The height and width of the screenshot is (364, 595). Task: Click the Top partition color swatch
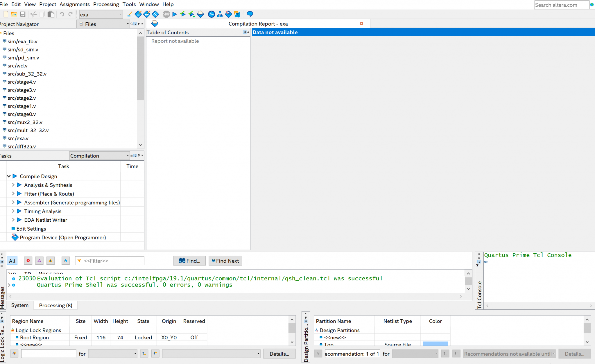[435, 344]
